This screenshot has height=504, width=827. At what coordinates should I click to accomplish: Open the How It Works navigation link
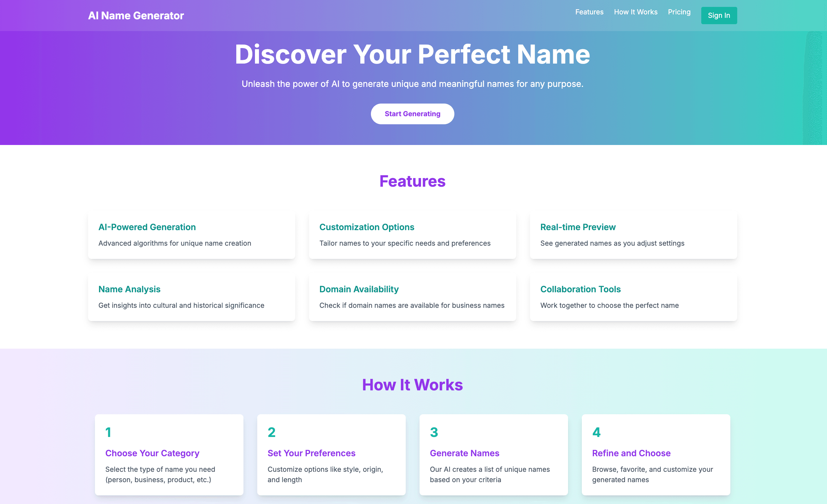coord(636,12)
